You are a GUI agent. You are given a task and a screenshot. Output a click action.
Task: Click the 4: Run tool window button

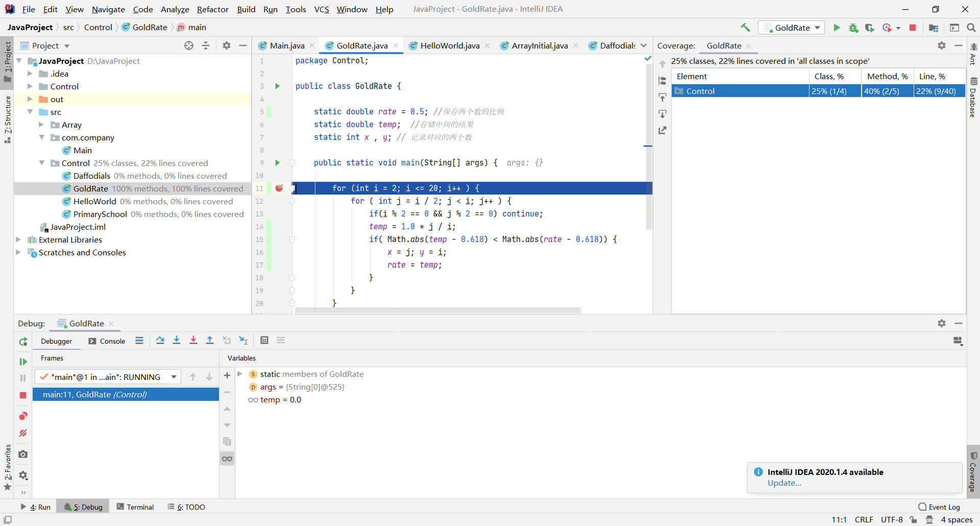click(36, 507)
